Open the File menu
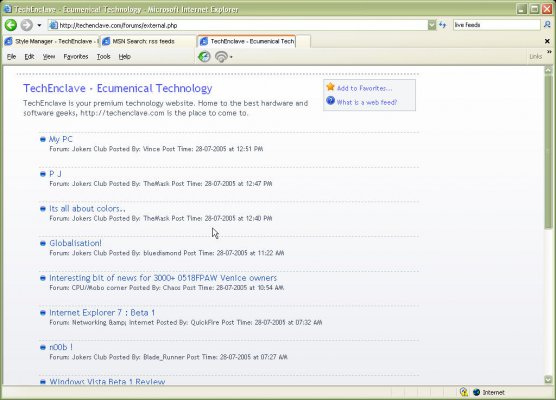556x400 pixels. [11, 57]
